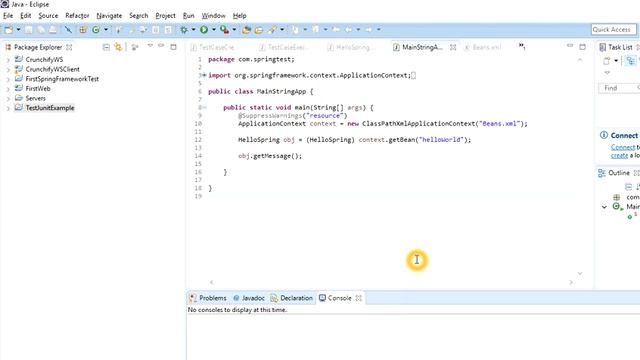Click the Run Last Tool icon

coord(224,29)
